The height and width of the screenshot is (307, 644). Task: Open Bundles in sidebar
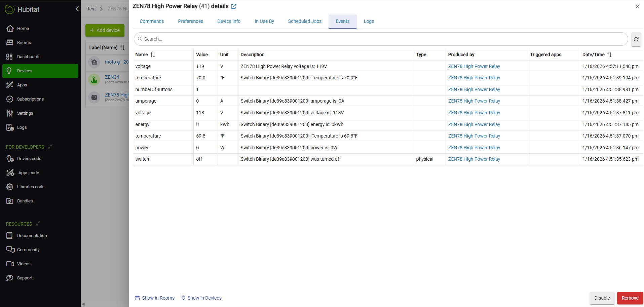(x=25, y=201)
